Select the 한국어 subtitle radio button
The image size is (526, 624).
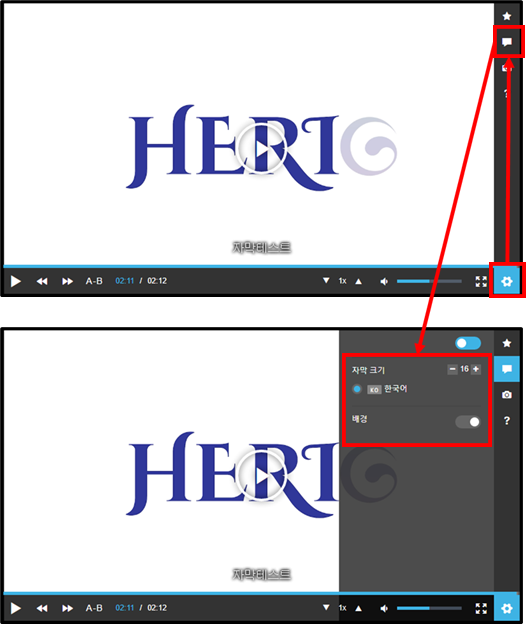[357, 389]
